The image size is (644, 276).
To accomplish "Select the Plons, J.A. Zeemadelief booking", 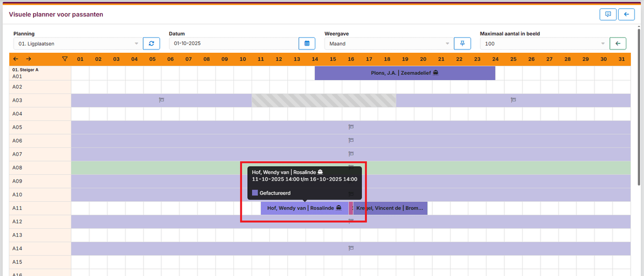I will tap(405, 74).
